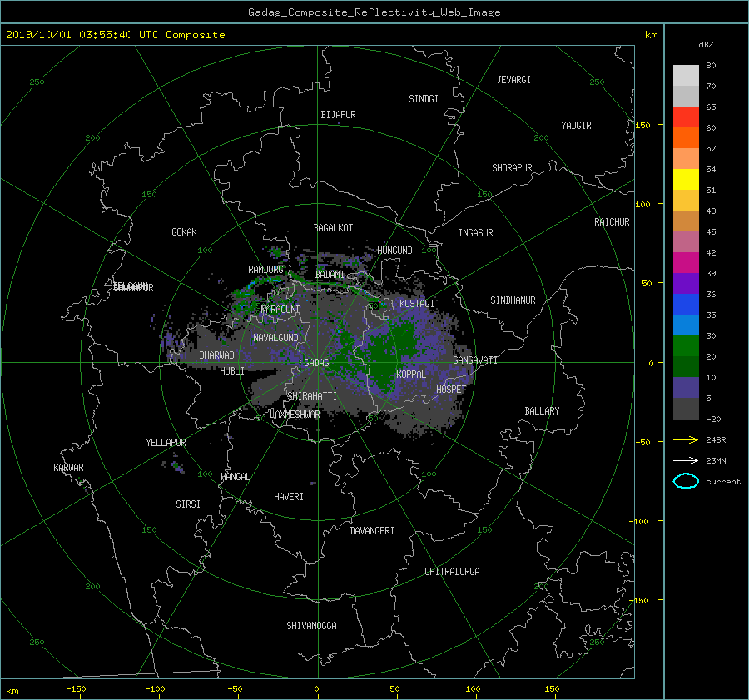749x700 pixels.
Task: Click the BIJAPUR city label
Action: click(338, 115)
